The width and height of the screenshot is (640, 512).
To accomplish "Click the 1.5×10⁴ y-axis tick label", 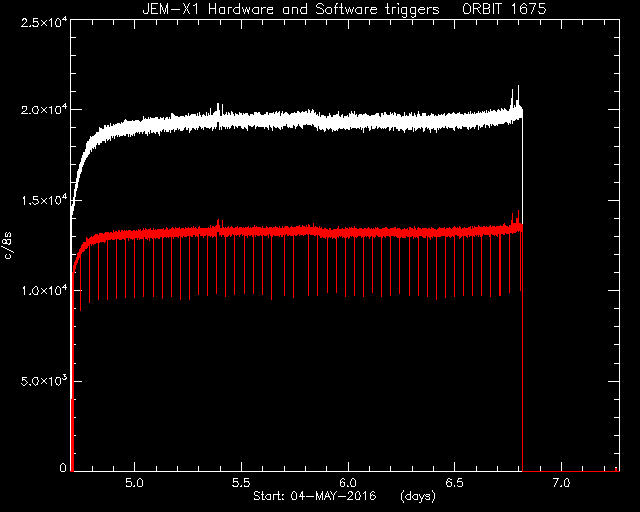I will pyautogui.click(x=44, y=200).
